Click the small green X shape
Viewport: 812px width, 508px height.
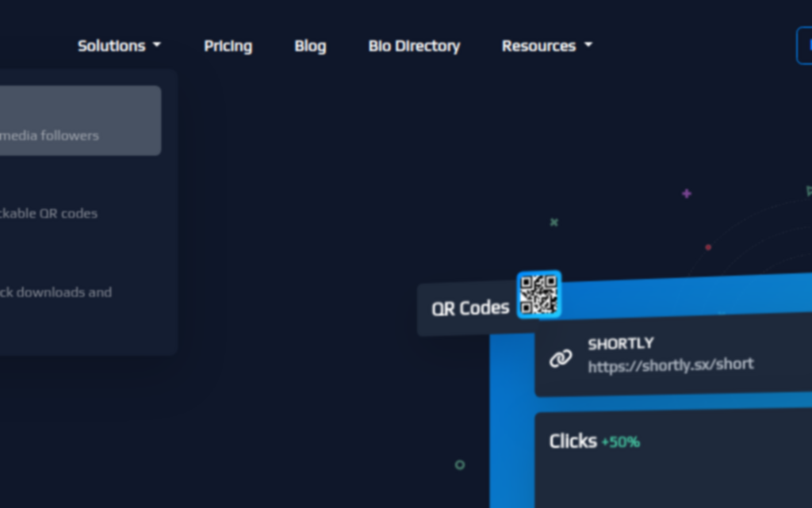click(554, 223)
